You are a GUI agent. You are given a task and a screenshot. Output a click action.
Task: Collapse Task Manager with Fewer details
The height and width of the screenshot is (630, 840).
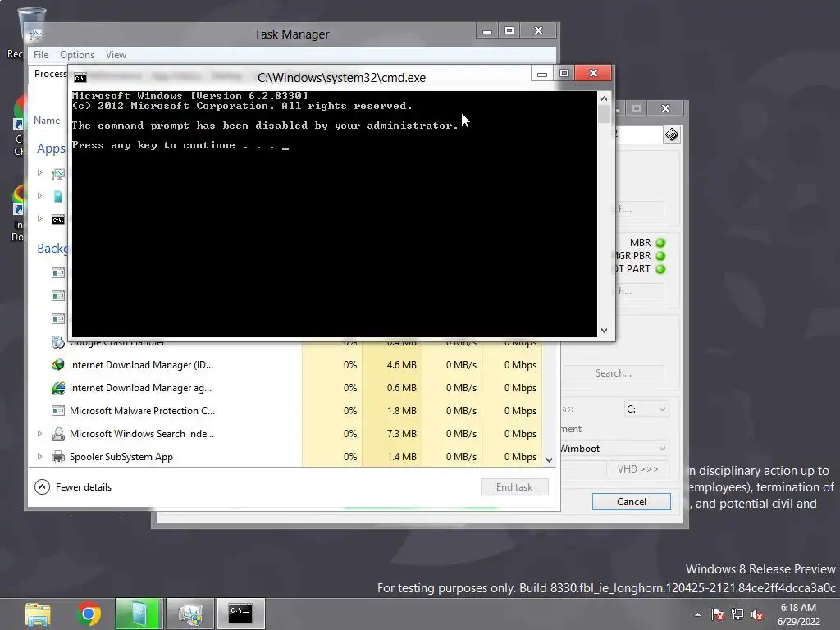[x=73, y=487]
